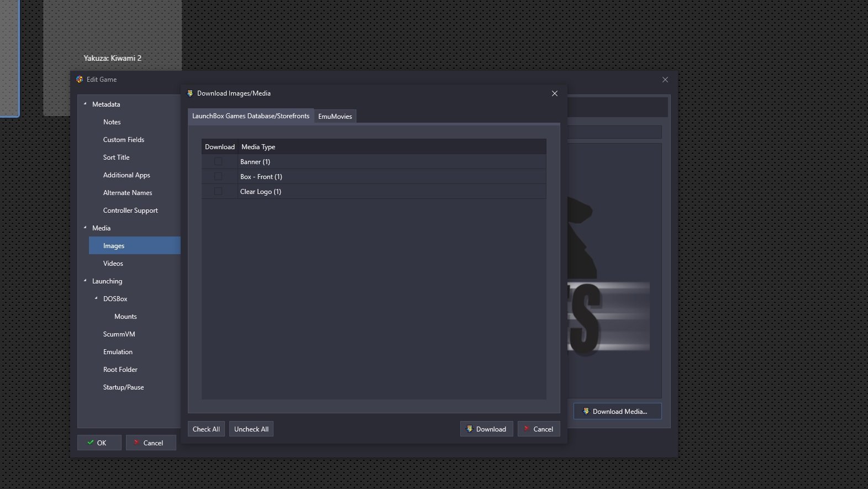Screen dimensions: 868x489
Task: Click the Yakuza: Kiwami 2 game tile
Action: click(112, 34)
